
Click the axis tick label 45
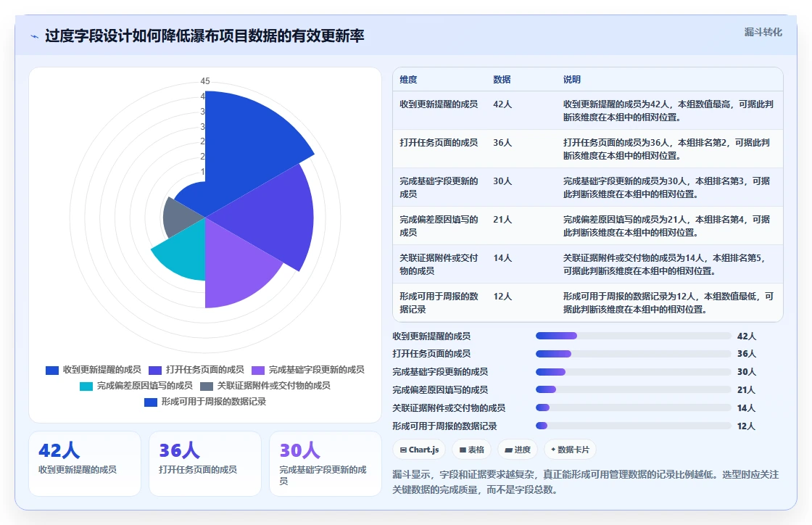tap(205, 80)
